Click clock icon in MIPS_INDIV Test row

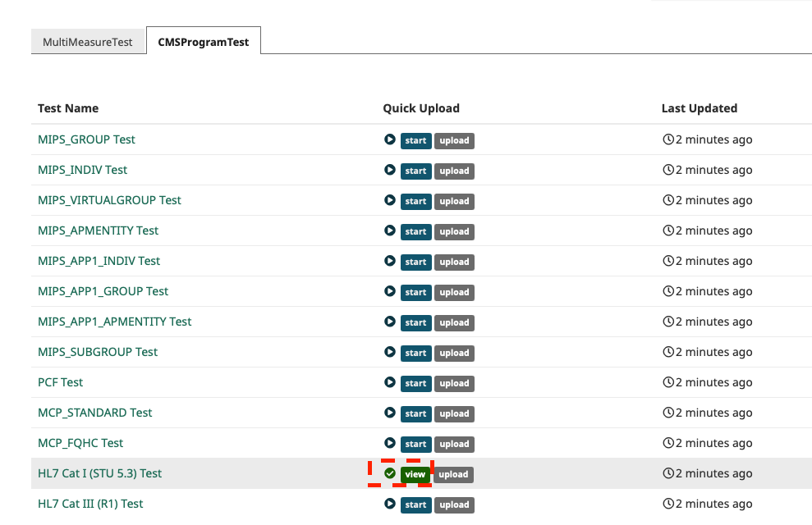(668, 170)
